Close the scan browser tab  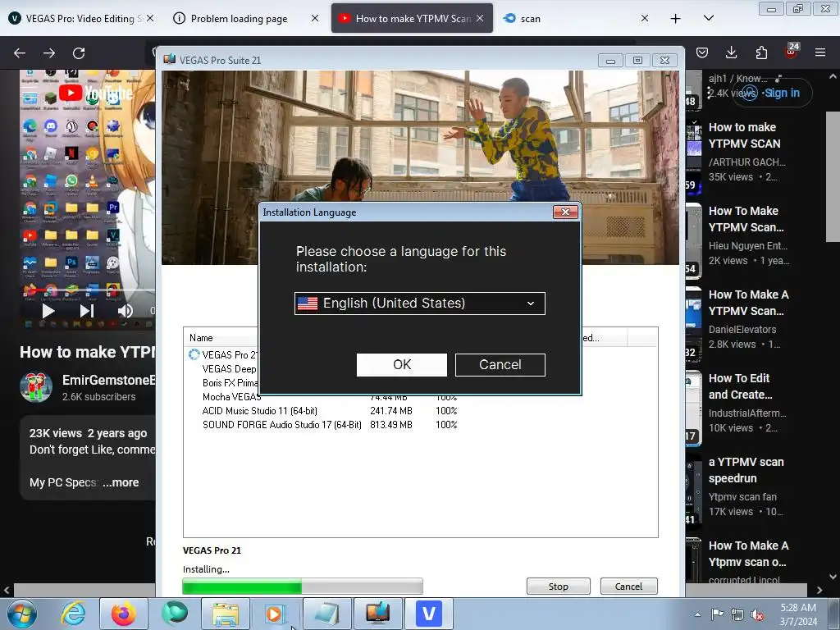(645, 18)
